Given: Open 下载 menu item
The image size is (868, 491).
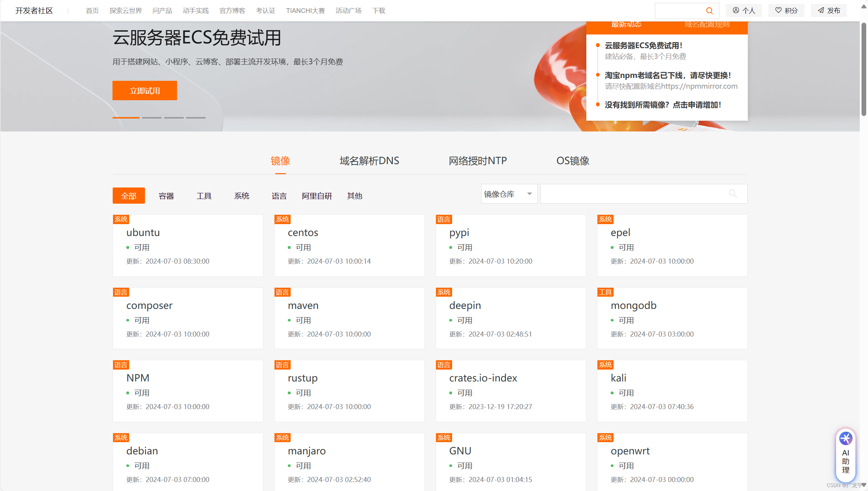Looking at the screenshot, I should pos(379,11).
